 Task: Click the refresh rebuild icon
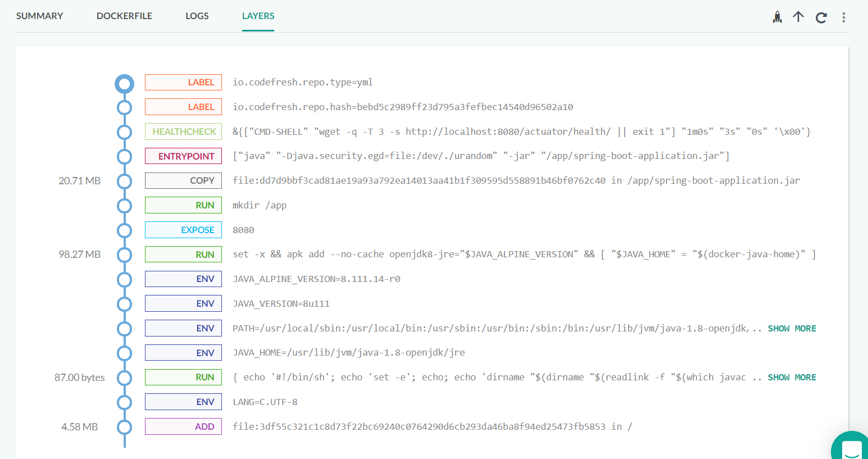pos(821,17)
